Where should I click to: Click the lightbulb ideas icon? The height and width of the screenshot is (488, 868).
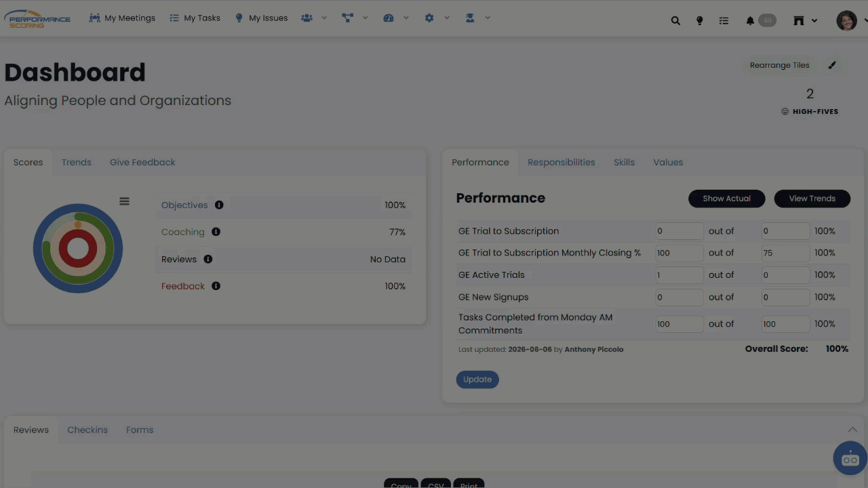pos(700,21)
